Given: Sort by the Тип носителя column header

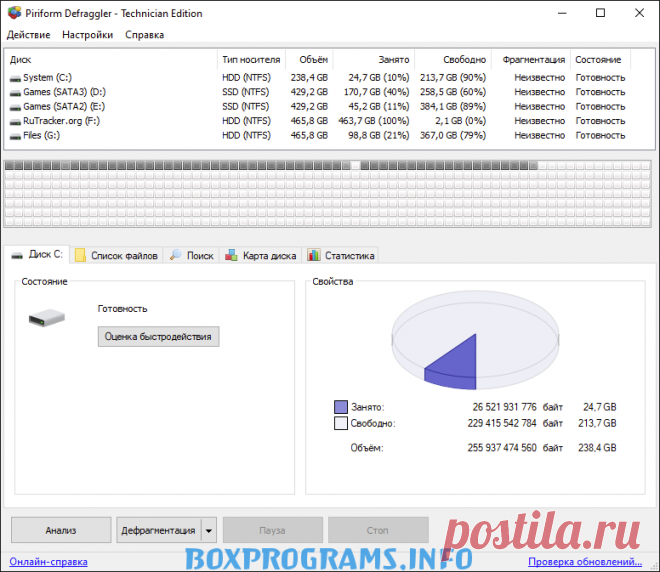Looking at the screenshot, I should [x=251, y=60].
